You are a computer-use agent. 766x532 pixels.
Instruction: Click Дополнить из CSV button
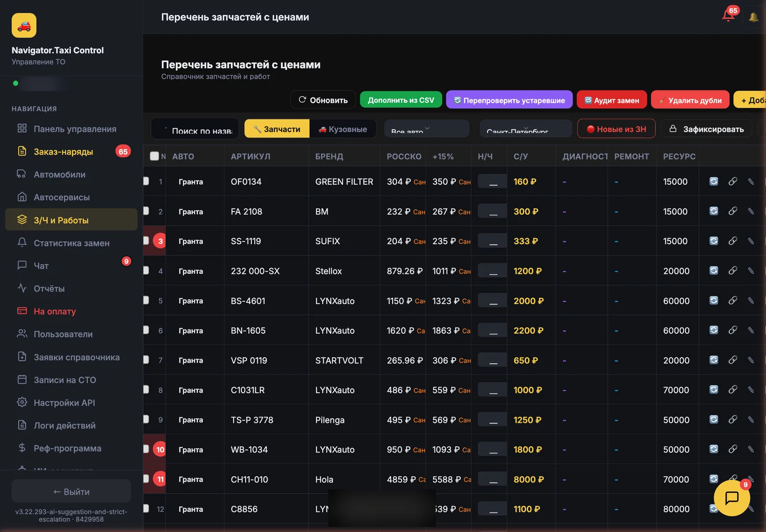(x=401, y=100)
